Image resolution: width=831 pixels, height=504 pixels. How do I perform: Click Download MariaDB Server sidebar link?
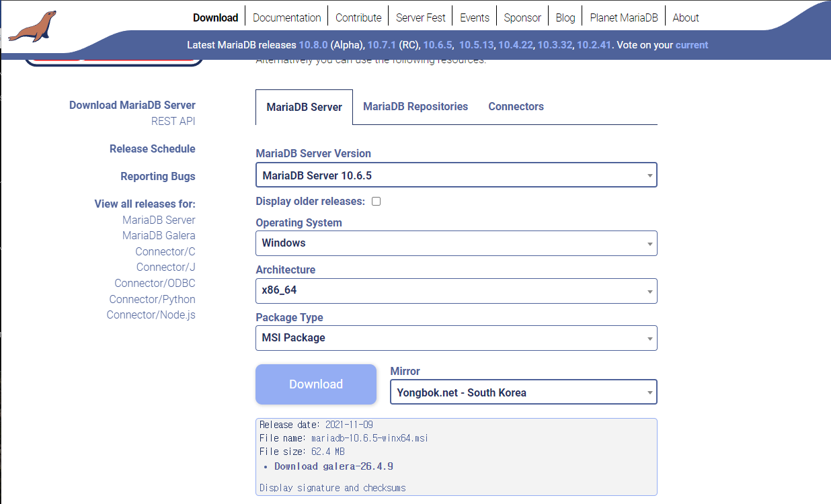tap(132, 105)
